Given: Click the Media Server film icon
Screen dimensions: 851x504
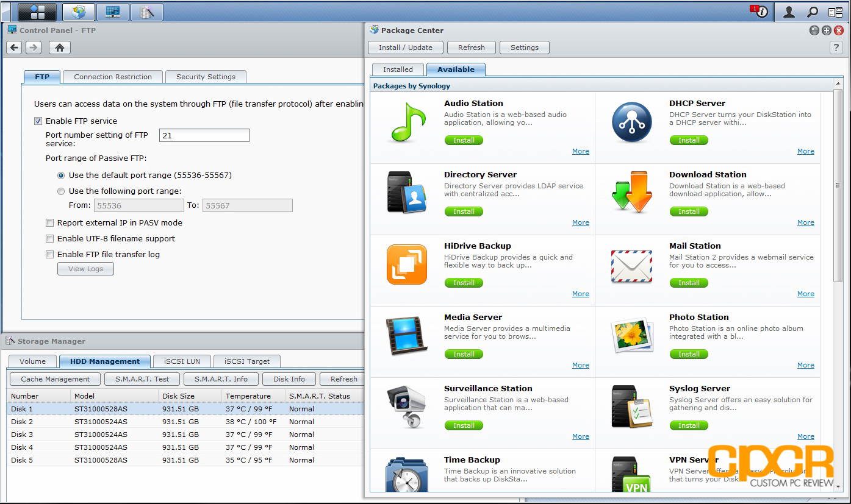Looking at the screenshot, I should (x=407, y=336).
